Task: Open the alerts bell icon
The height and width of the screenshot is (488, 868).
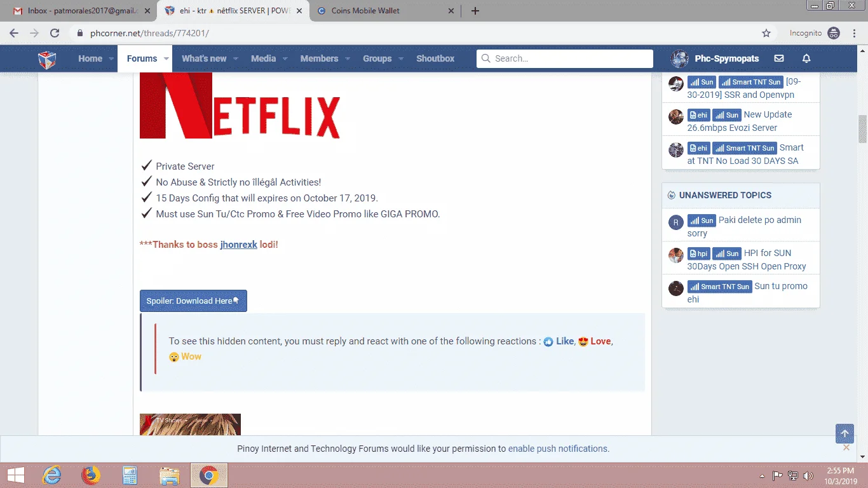Action: (806, 58)
